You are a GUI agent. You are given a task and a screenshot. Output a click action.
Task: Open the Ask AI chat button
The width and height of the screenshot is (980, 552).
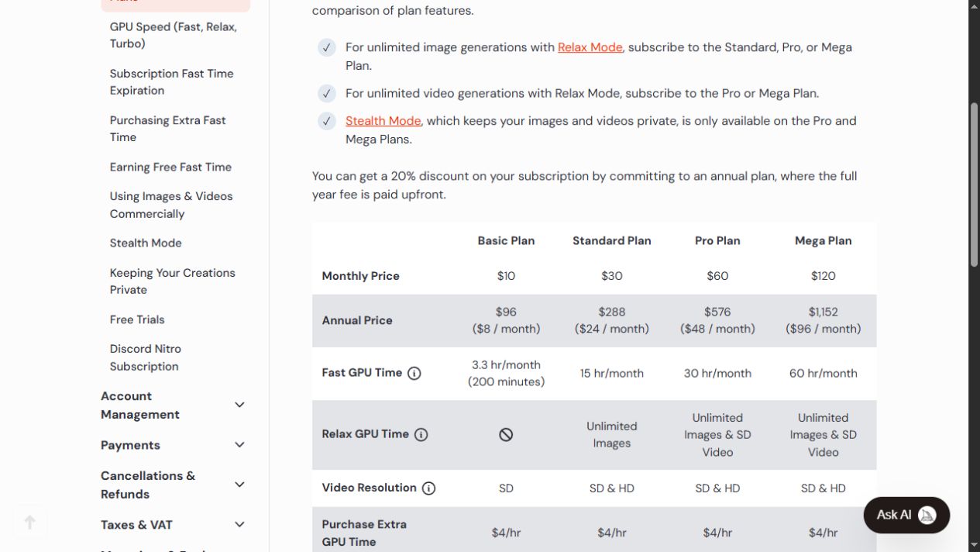tap(906, 515)
